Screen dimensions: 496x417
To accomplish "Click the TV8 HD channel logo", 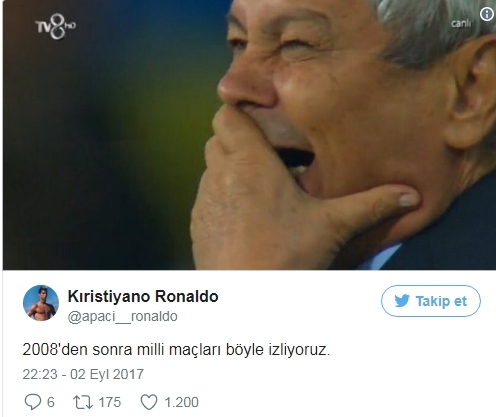I will [55, 26].
